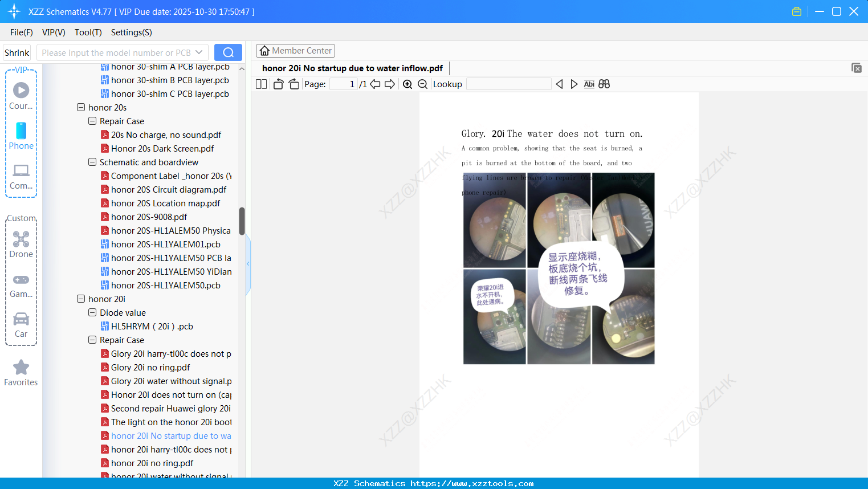
Task: Open the Course section in sidebar
Action: point(21,96)
